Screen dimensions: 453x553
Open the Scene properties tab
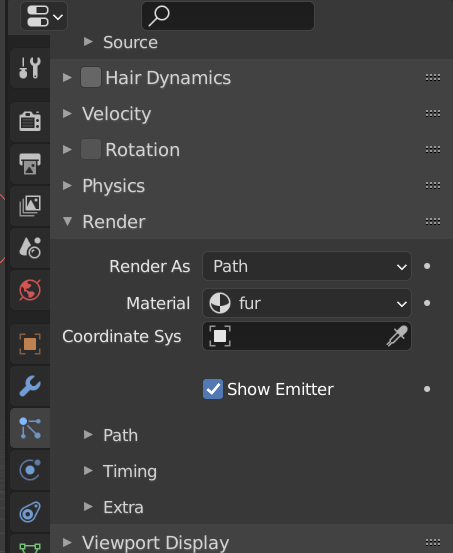(x=30, y=248)
